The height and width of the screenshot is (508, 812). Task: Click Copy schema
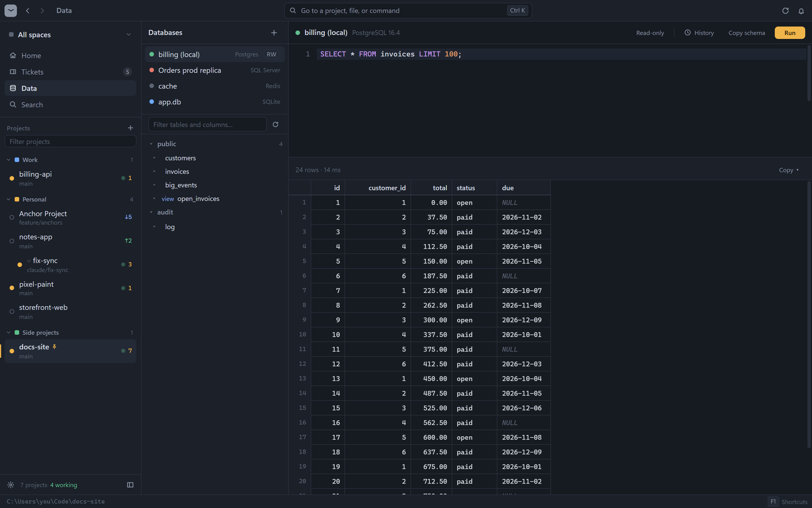coord(747,32)
